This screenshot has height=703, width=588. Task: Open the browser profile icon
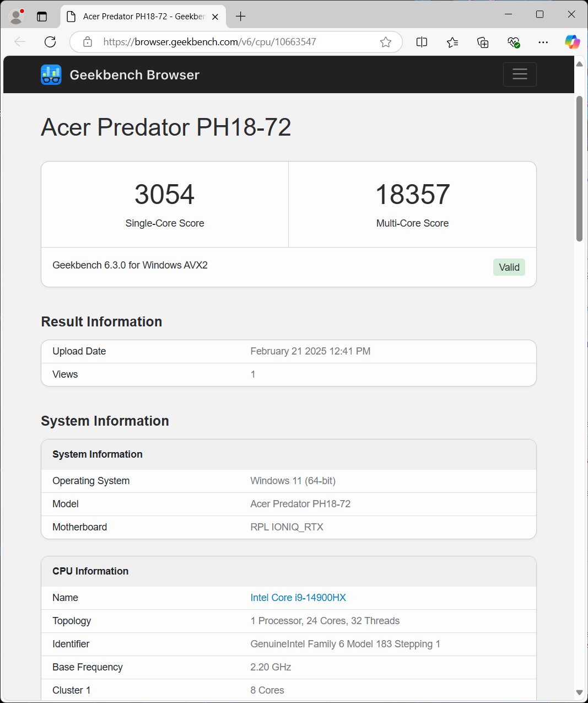17,17
